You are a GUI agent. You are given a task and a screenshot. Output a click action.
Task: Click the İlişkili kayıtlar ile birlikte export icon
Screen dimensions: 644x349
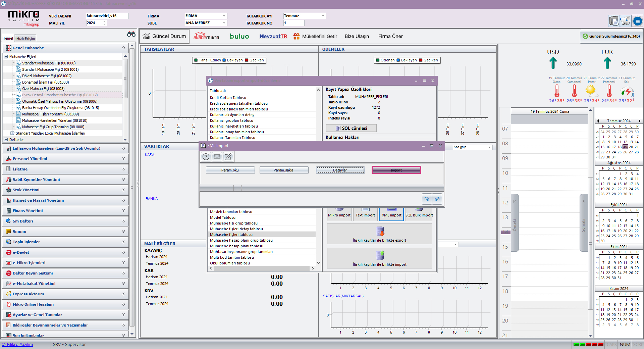pos(380,232)
